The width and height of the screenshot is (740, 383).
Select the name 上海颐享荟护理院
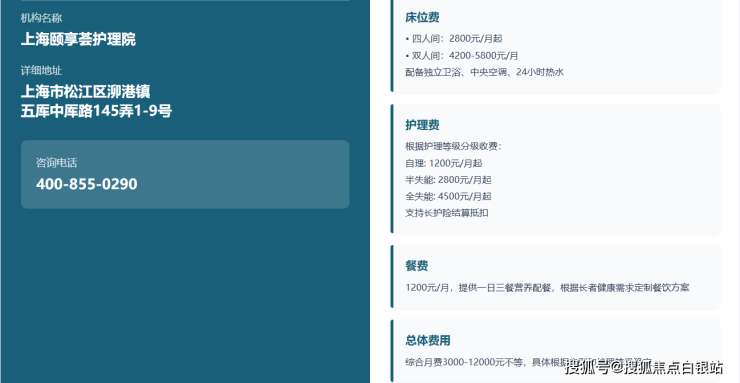(78, 39)
